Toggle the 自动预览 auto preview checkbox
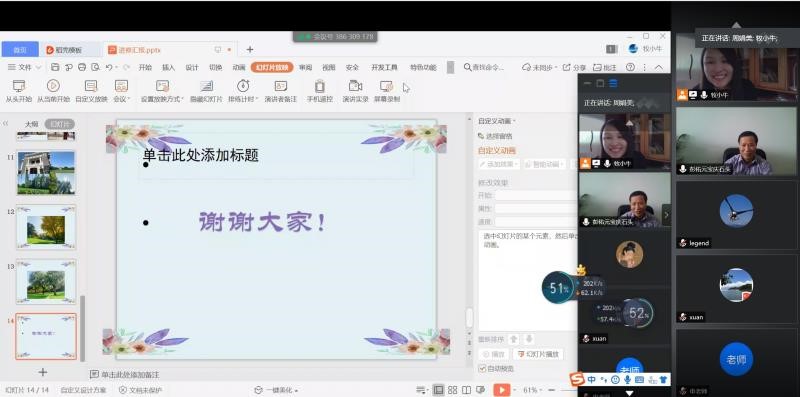The height and width of the screenshot is (397, 800). pos(482,368)
